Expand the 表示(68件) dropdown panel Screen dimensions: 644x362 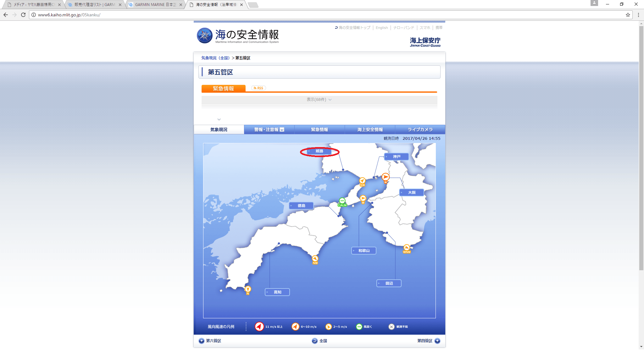pyautogui.click(x=319, y=99)
